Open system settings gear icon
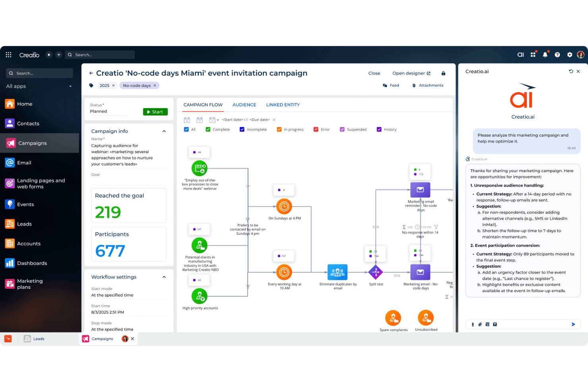The height and width of the screenshot is (392, 588). 570,55
